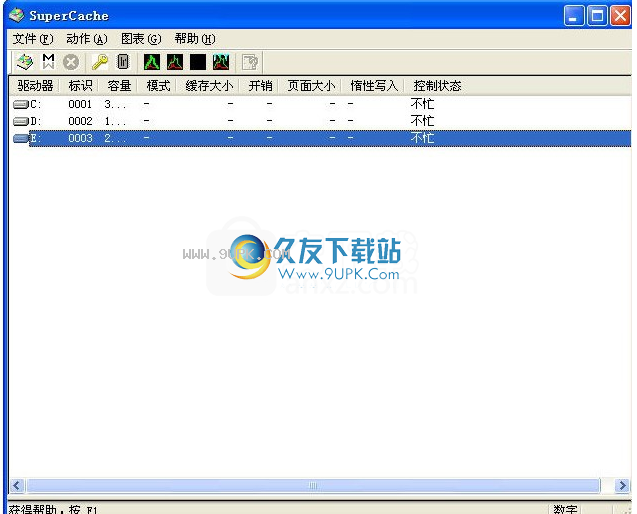This screenshot has height=514, width=637.
Task: Click the 惰性写入 column header
Action: tap(374, 86)
